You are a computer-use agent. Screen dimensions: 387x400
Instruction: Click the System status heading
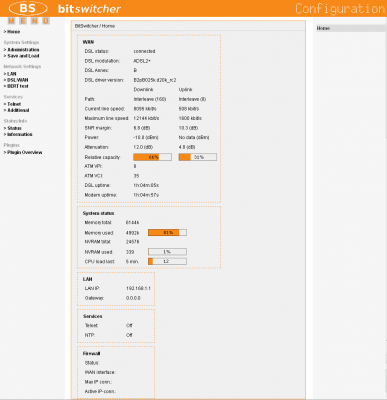98,213
